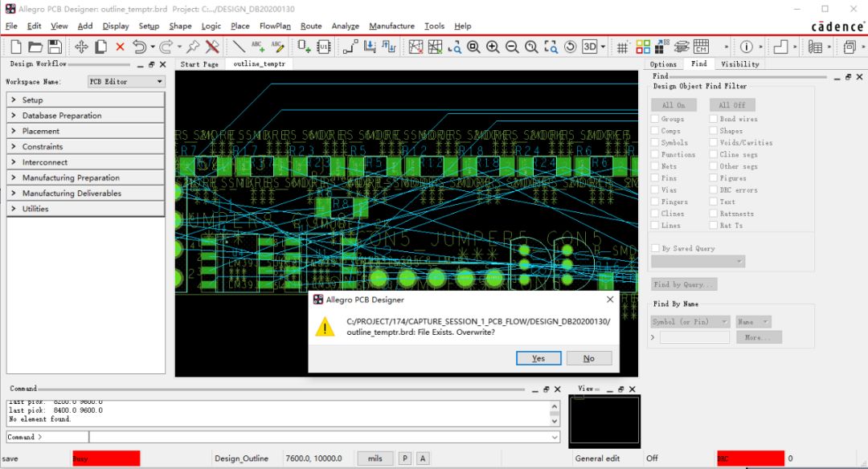Click the U1 reference designator icon
The image size is (868, 469).
point(324,47)
